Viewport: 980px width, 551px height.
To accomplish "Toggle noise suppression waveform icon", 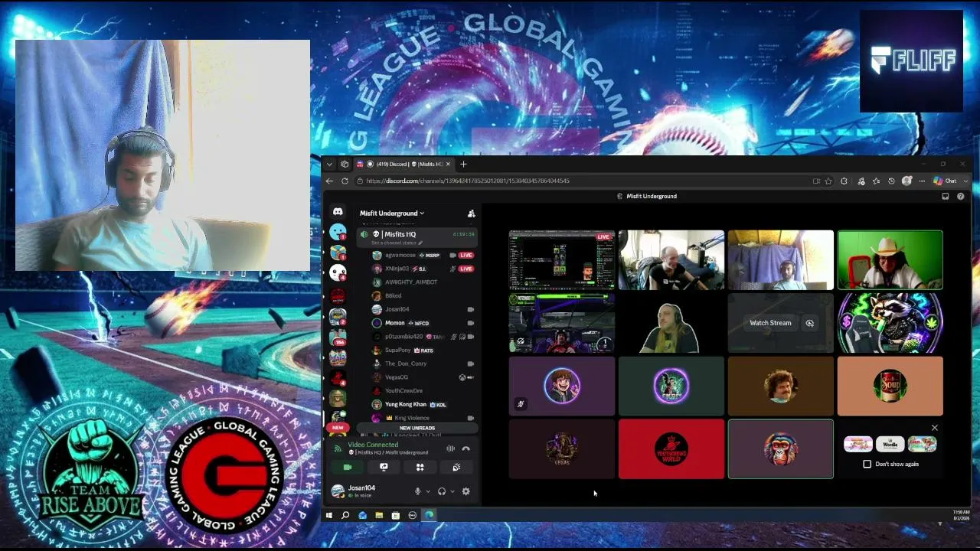I will [x=451, y=448].
